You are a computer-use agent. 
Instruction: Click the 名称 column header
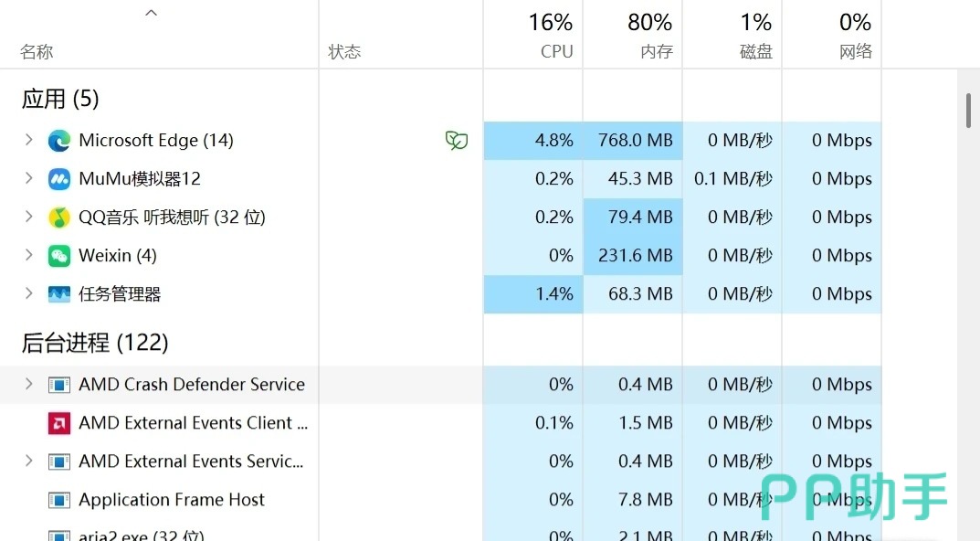37,52
